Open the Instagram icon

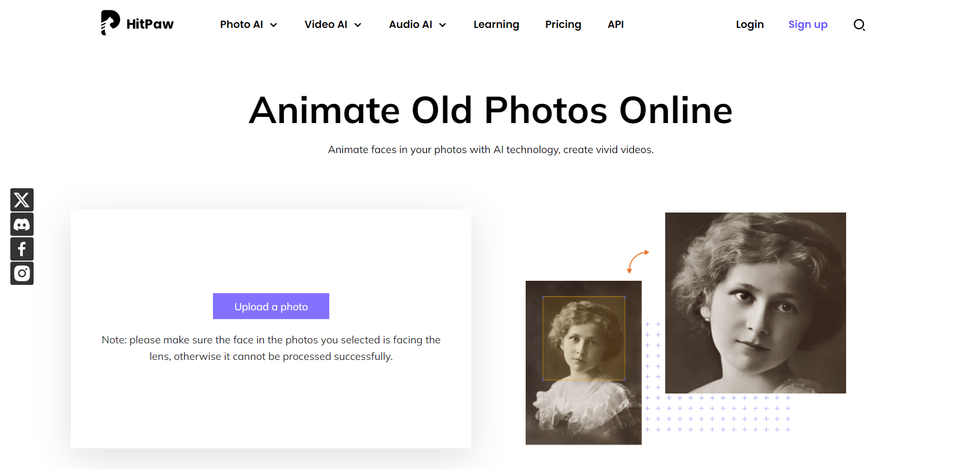[x=22, y=273]
